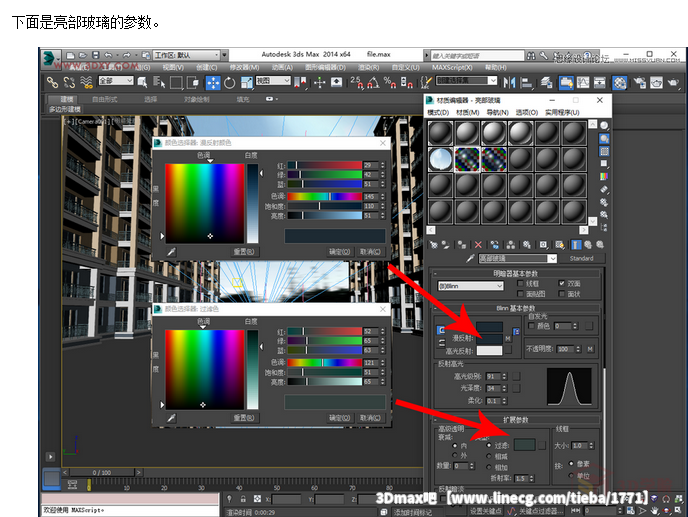Select the 相减 (Subtractive) radio button
688x517 pixels.
[489, 456]
